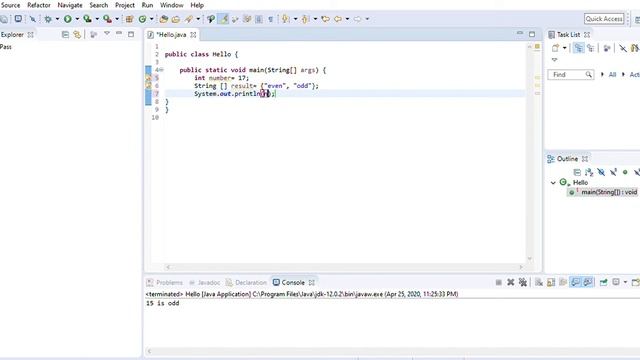The height and width of the screenshot is (360, 640).
Task: Toggle Show Whitespace Characters pilcrow icon
Action: tap(271, 19)
